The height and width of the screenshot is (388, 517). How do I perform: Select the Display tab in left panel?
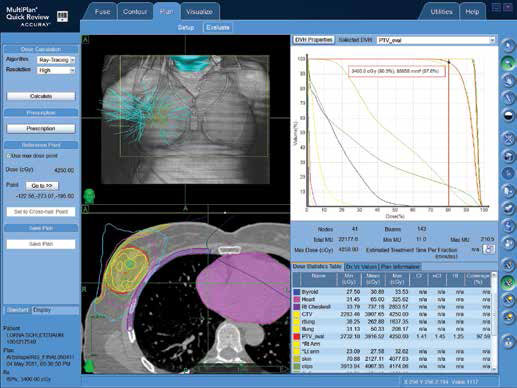42,310
